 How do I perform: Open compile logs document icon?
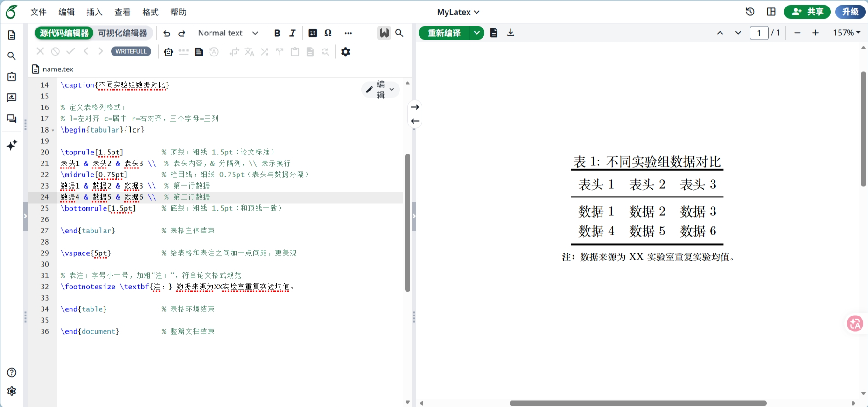pyautogui.click(x=494, y=33)
